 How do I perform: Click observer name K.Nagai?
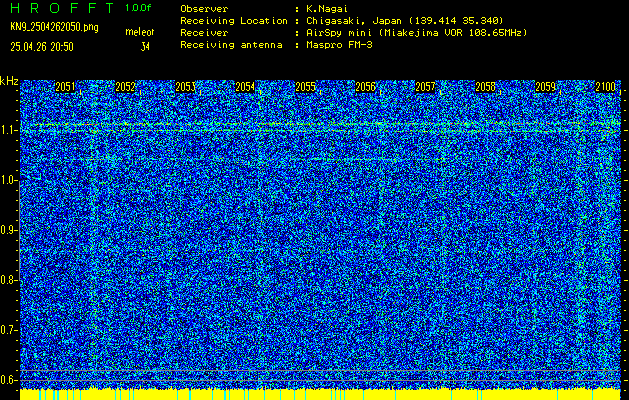click(x=327, y=9)
